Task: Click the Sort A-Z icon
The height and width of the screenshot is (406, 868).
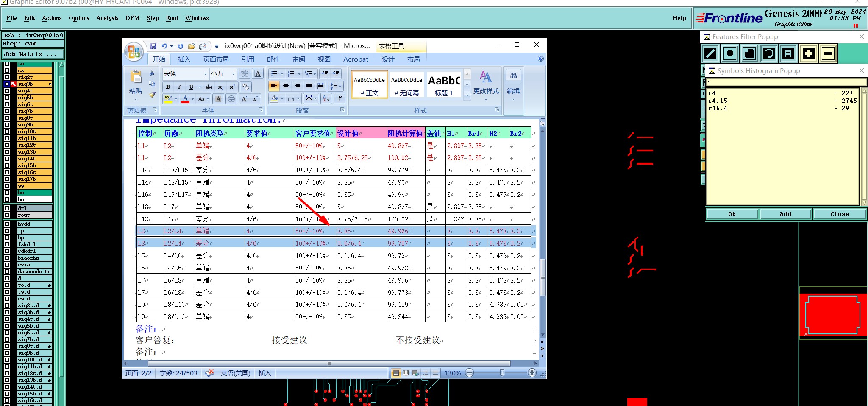Action: 326,98
